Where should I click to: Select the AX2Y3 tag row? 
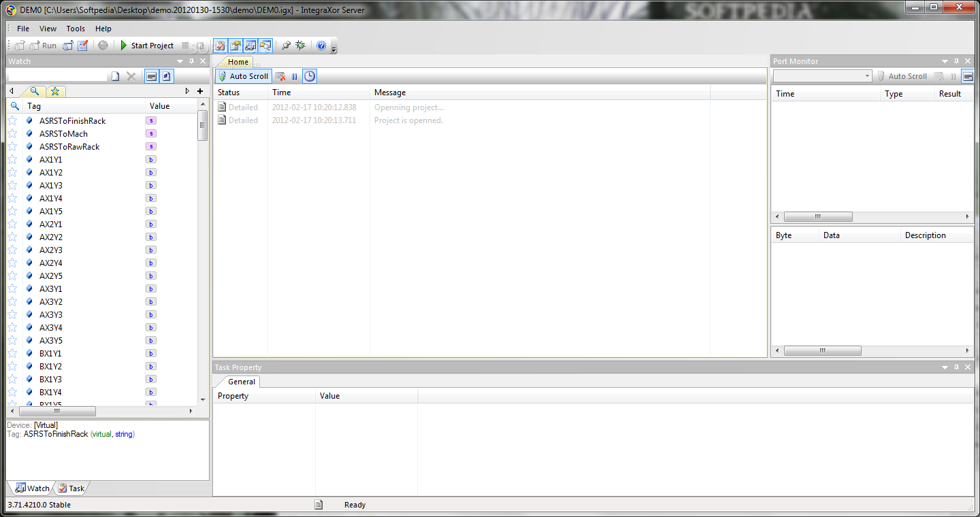click(x=102, y=250)
